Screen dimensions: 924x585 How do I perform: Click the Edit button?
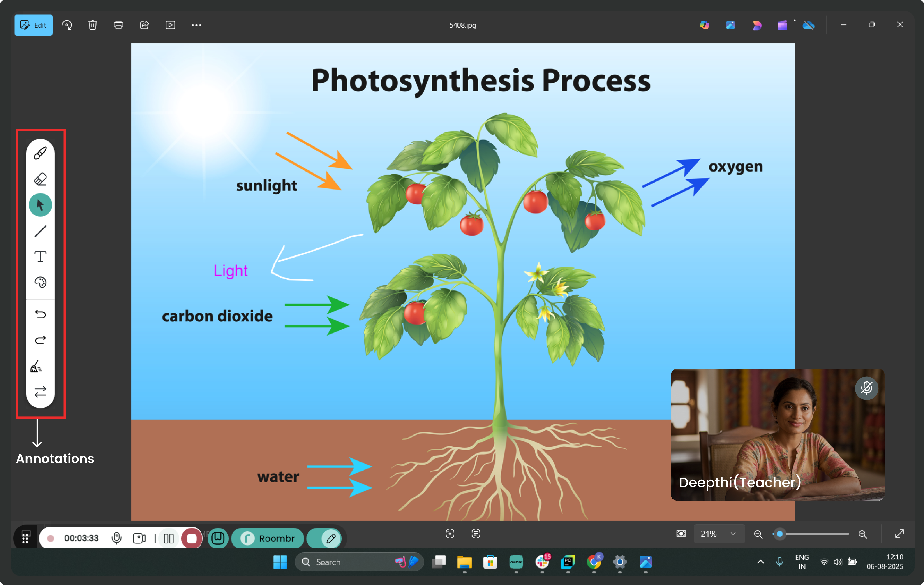(x=33, y=25)
